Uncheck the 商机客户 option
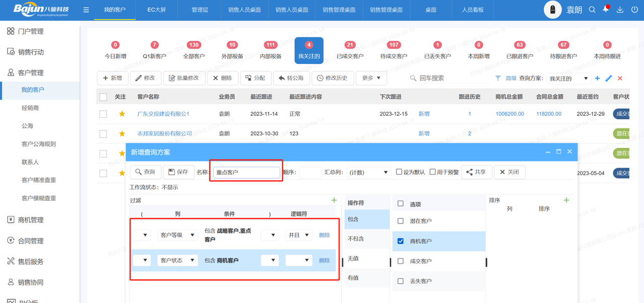This screenshot has height=303, width=644. (400, 241)
